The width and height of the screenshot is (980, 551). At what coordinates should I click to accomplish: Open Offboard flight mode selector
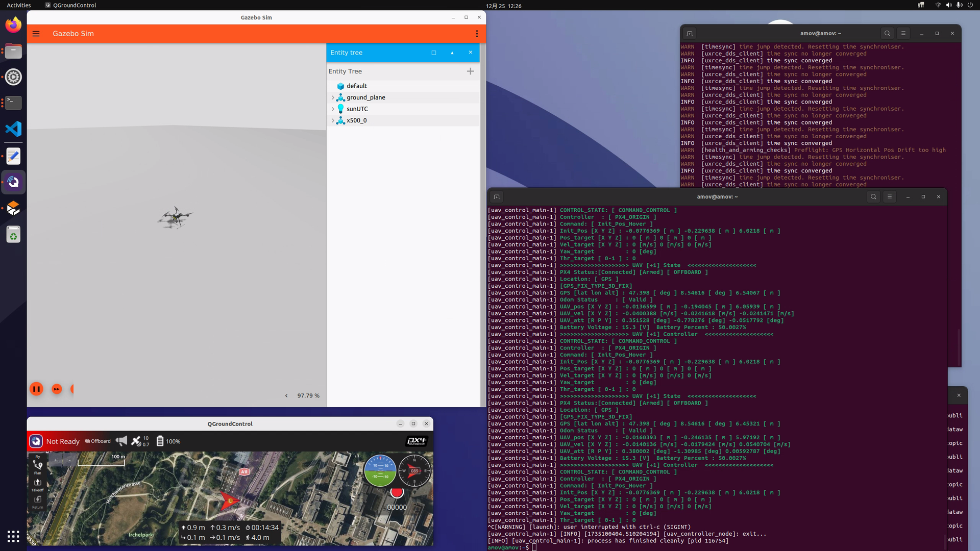pos(98,442)
